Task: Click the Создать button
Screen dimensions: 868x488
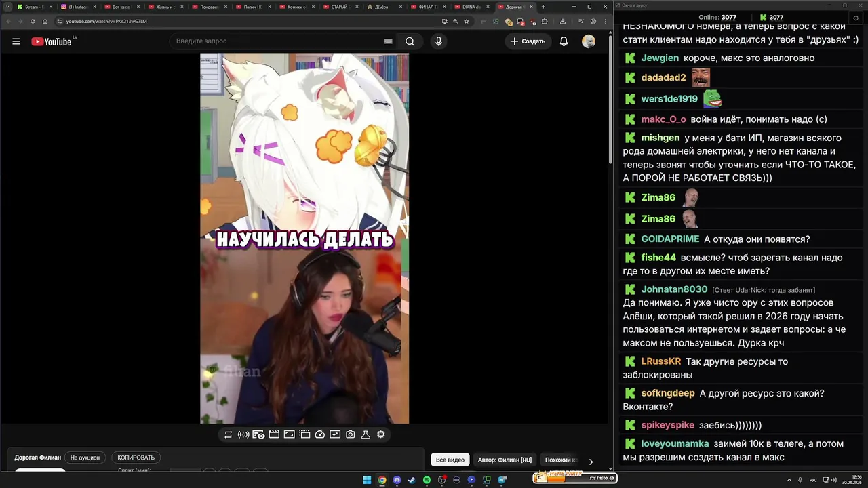Action: point(528,41)
